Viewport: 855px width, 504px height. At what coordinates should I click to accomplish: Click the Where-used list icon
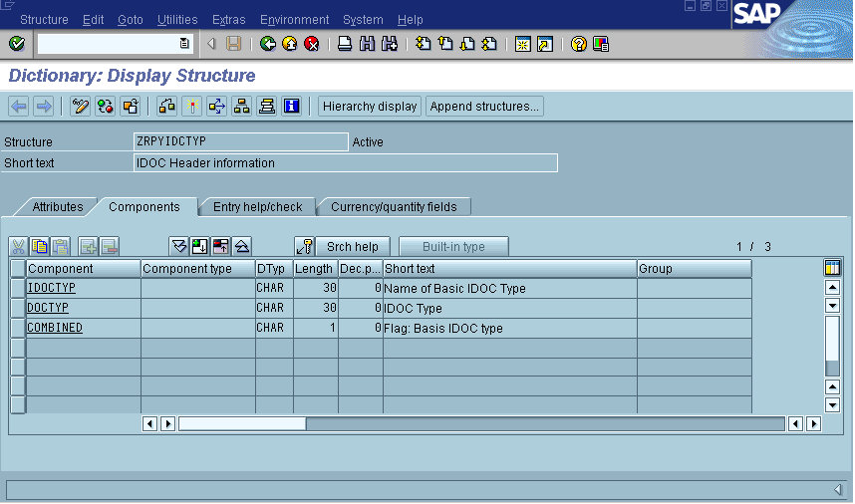[x=217, y=107]
